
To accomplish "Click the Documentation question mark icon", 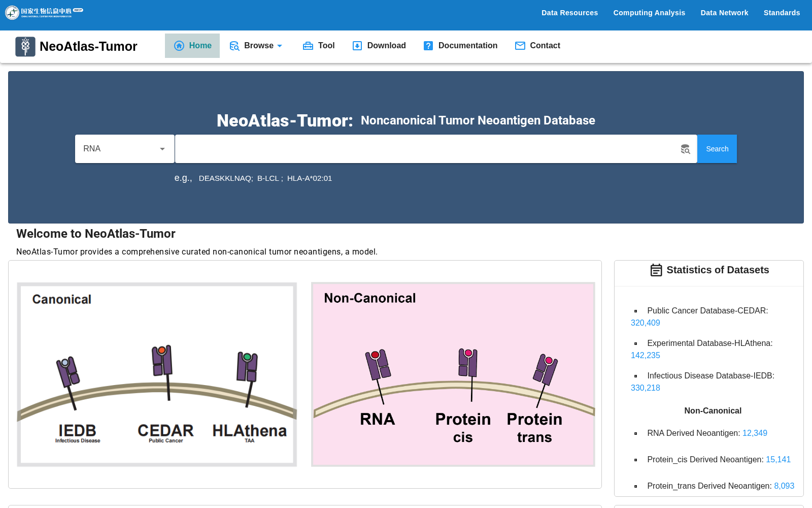I will coord(428,46).
